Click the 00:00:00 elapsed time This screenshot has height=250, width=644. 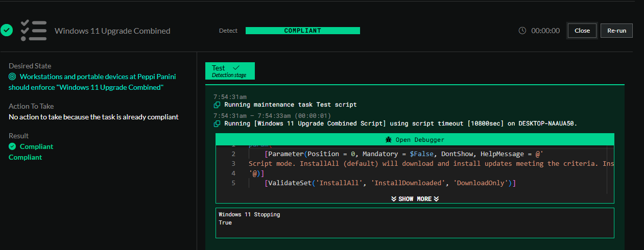pyautogui.click(x=545, y=31)
